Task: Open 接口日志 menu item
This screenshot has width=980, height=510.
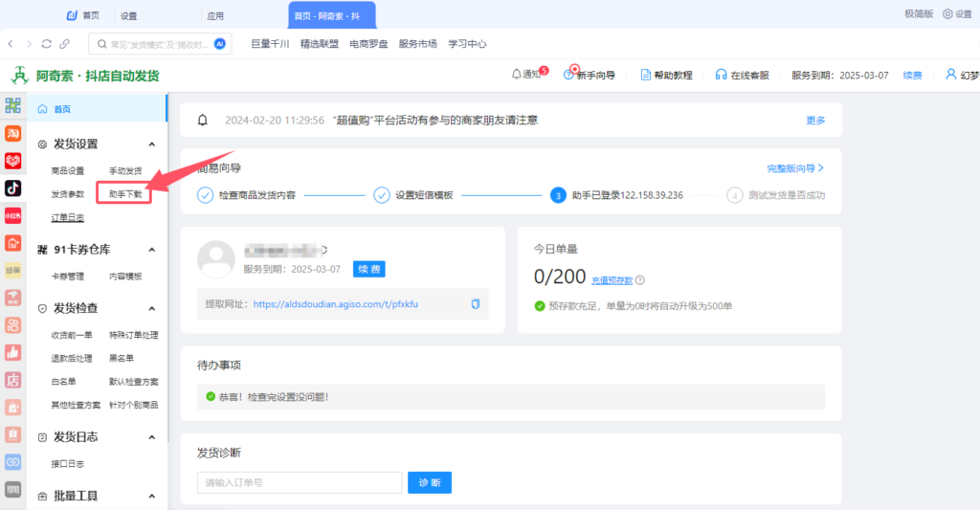Action: coord(68,464)
